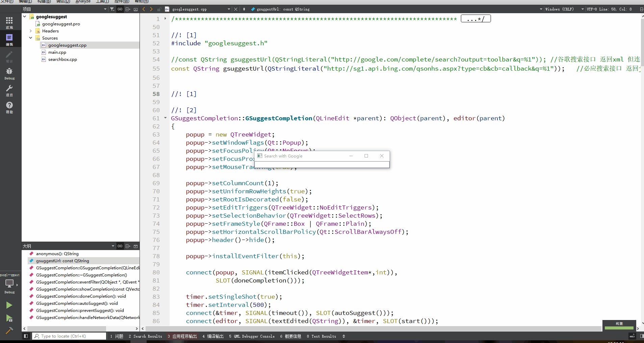
Task: Switch to Debug mode in sidebar
Action: coord(9,73)
